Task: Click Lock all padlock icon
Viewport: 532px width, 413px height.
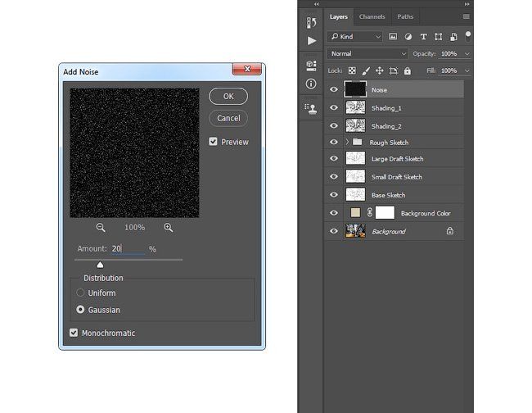Action: pyautogui.click(x=407, y=70)
